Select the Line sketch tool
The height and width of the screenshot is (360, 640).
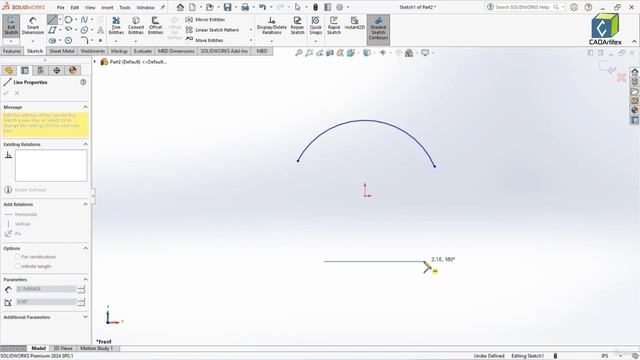[x=52, y=20]
